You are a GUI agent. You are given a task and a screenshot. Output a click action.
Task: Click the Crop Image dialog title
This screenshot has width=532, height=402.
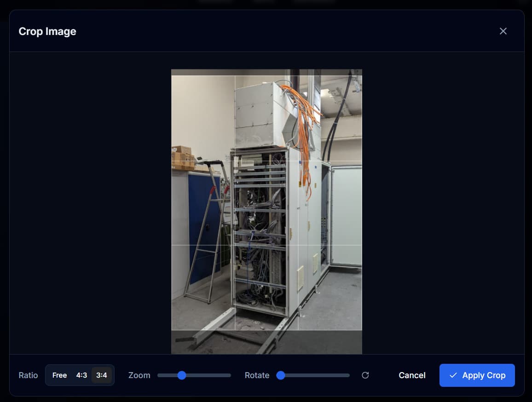[47, 31]
